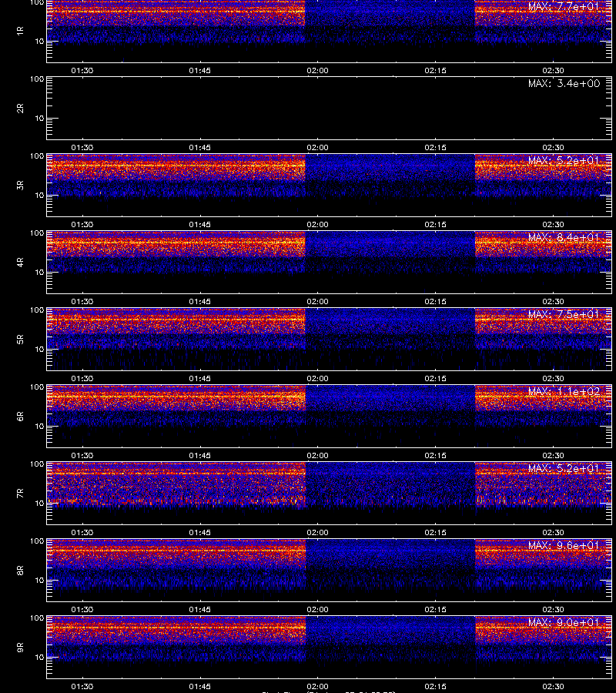
Task: Click the 02:15 time label of the 8R panel
Action: click(x=435, y=610)
